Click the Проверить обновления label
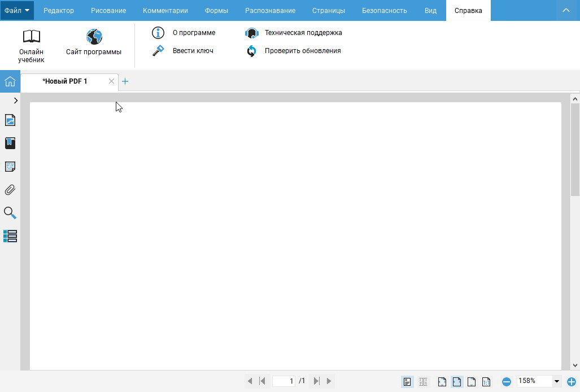The height and width of the screenshot is (392, 580). 303,51
